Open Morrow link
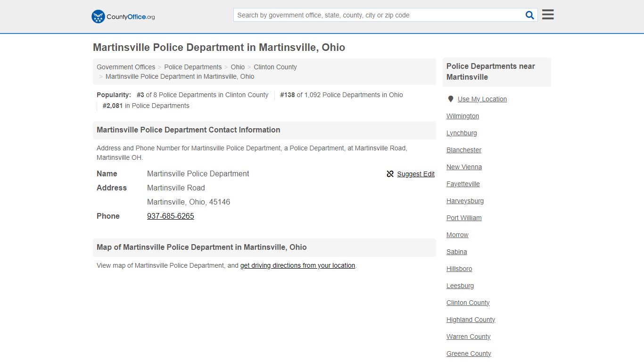This screenshot has width=644, height=362. [x=457, y=235]
